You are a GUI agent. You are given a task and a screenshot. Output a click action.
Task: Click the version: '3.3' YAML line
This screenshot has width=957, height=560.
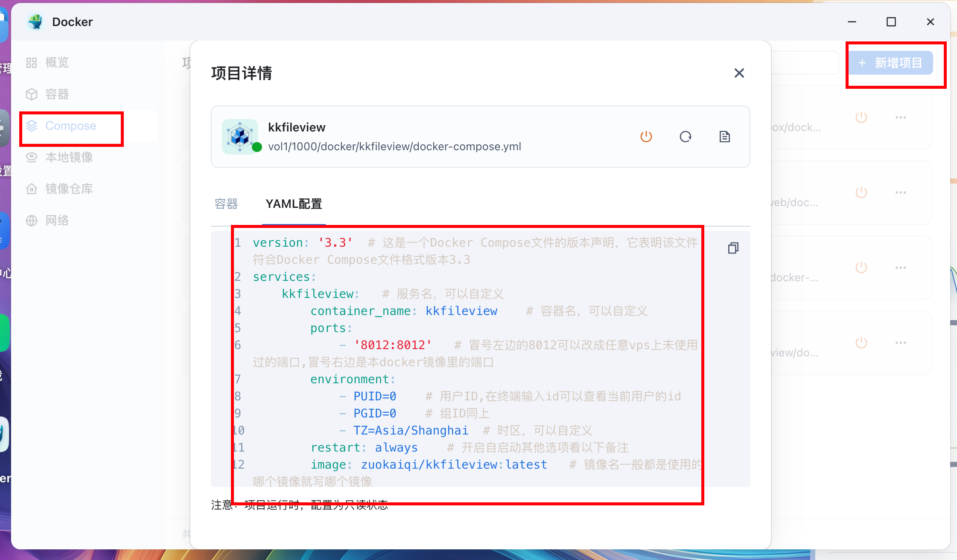[x=303, y=242]
